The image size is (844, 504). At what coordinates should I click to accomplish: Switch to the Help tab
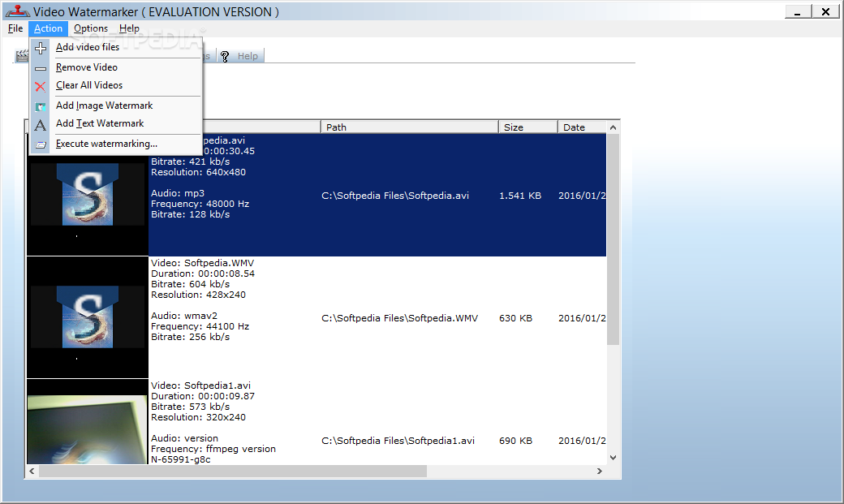(241, 56)
